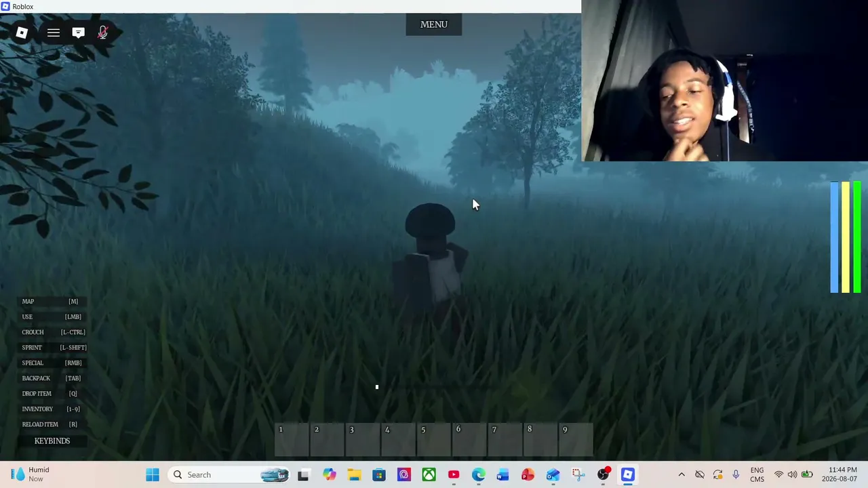Toggle the Roblox chat window icon

[78, 33]
